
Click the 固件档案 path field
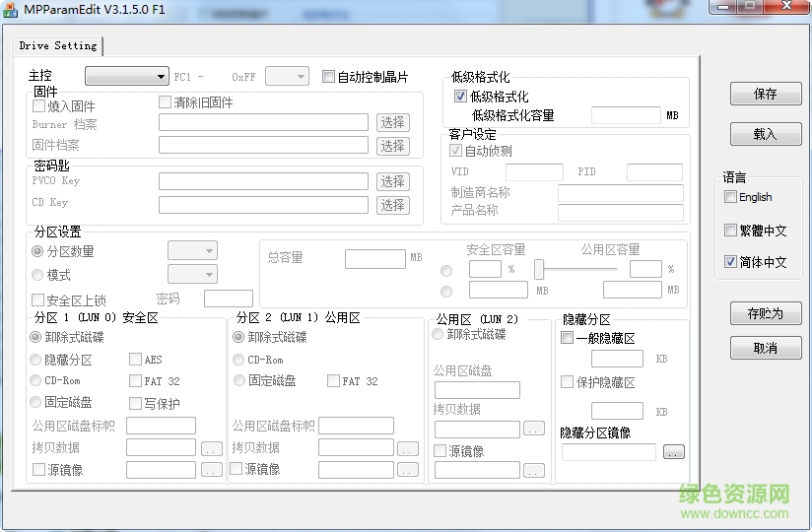point(263,145)
